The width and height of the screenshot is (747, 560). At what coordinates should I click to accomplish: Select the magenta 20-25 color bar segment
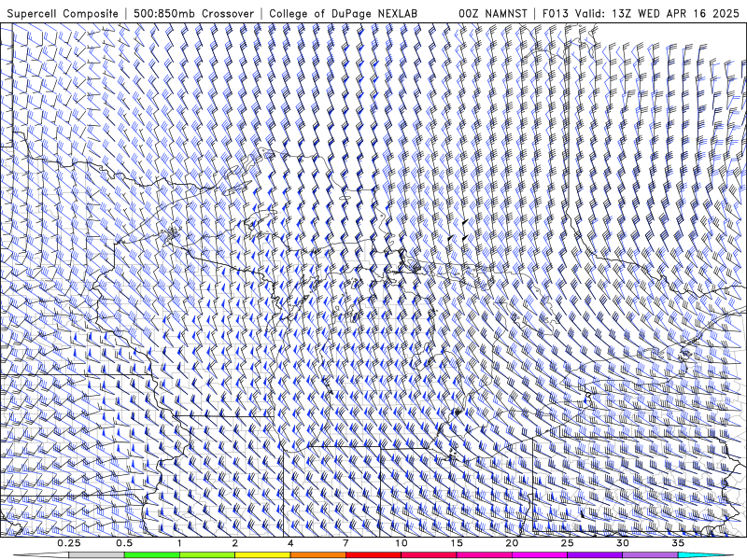click(540, 555)
